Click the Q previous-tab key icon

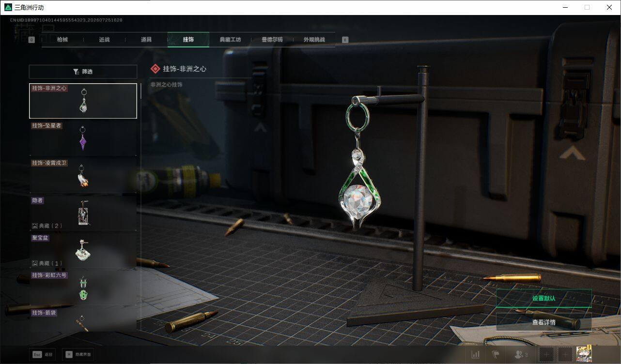(31, 40)
